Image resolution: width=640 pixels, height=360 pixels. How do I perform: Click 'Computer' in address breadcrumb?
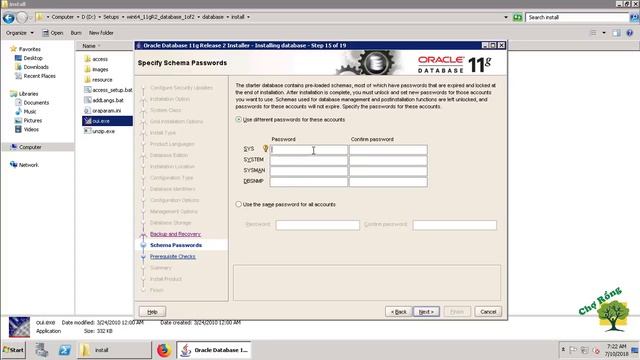point(62,17)
